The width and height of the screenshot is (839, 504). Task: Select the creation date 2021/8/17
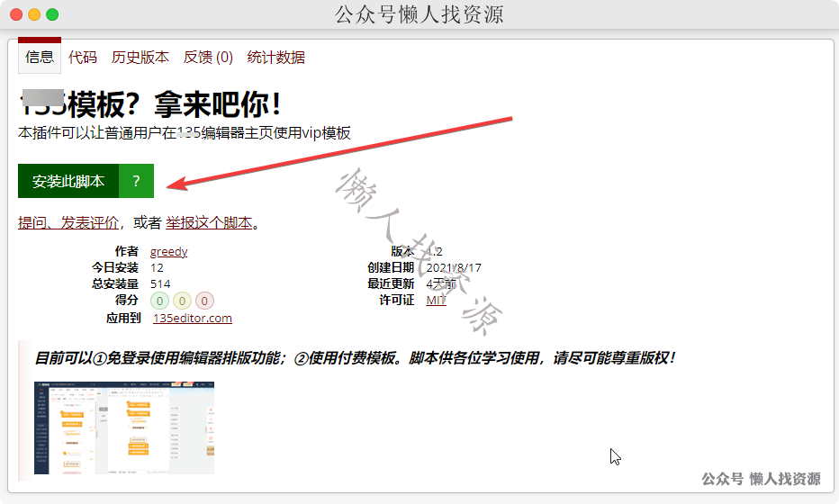tap(454, 268)
